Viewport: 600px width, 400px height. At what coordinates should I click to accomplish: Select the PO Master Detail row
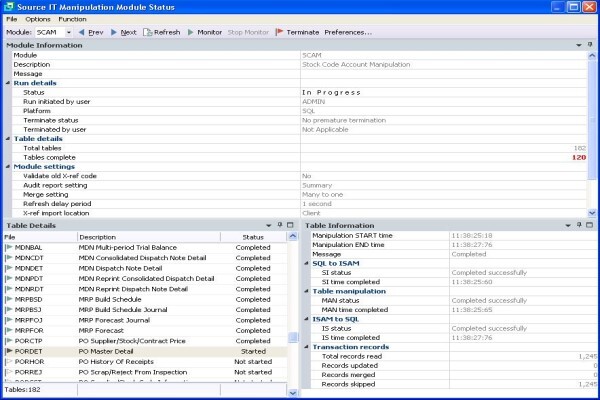(x=145, y=351)
